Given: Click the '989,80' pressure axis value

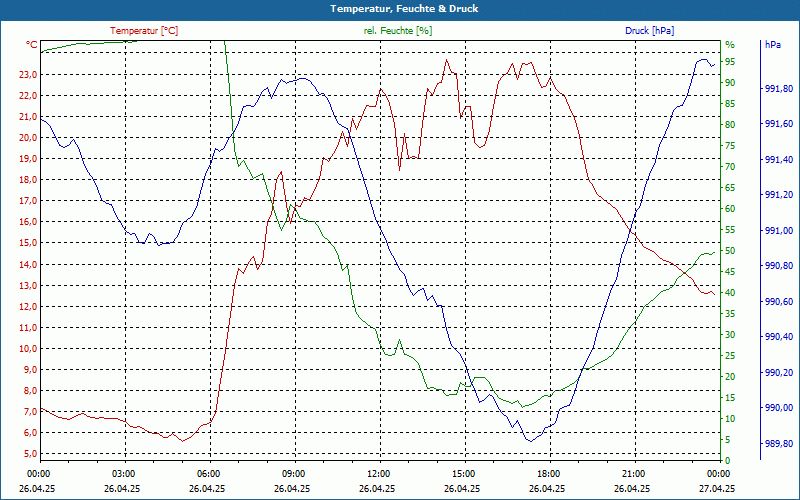Looking at the screenshot, I should [x=779, y=443].
